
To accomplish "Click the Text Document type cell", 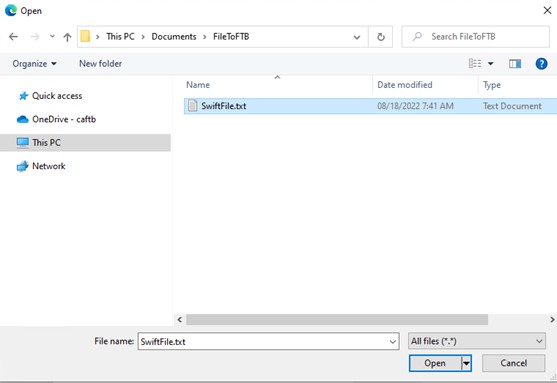I will coord(512,106).
